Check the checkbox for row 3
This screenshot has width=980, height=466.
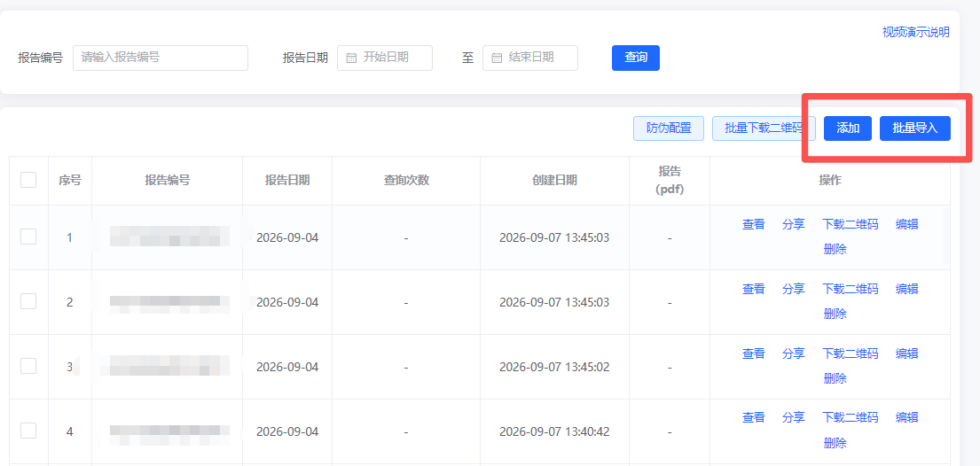point(28,366)
